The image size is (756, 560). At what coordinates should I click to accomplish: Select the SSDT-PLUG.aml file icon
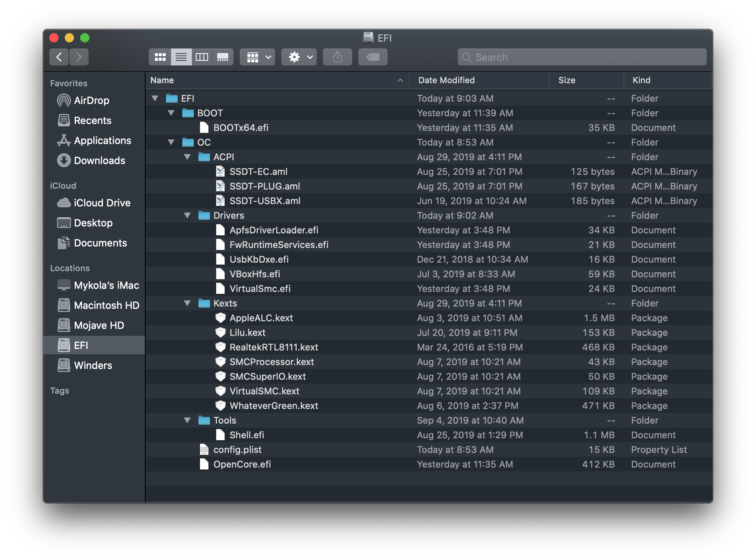click(220, 186)
